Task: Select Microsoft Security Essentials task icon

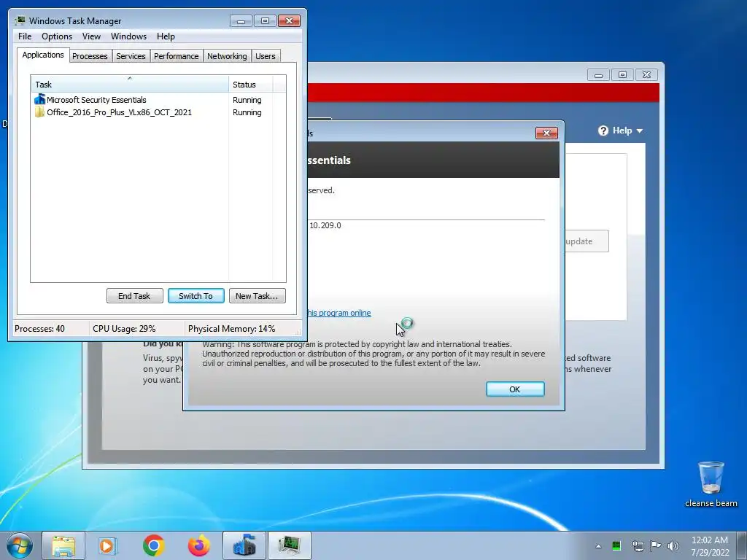Action: (x=39, y=99)
